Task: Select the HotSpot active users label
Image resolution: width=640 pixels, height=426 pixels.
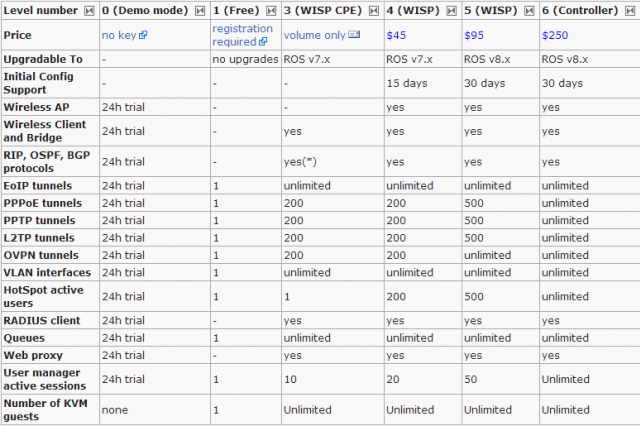Action: 43,296
